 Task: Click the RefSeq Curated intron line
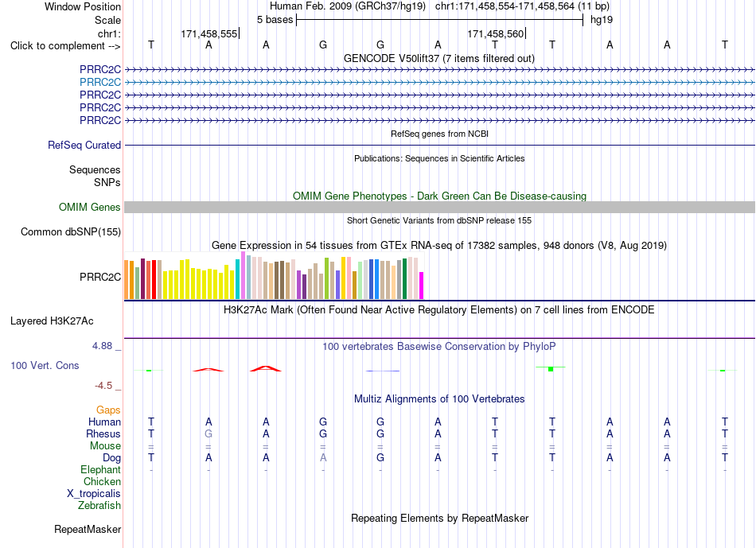click(x=439, y=145)
